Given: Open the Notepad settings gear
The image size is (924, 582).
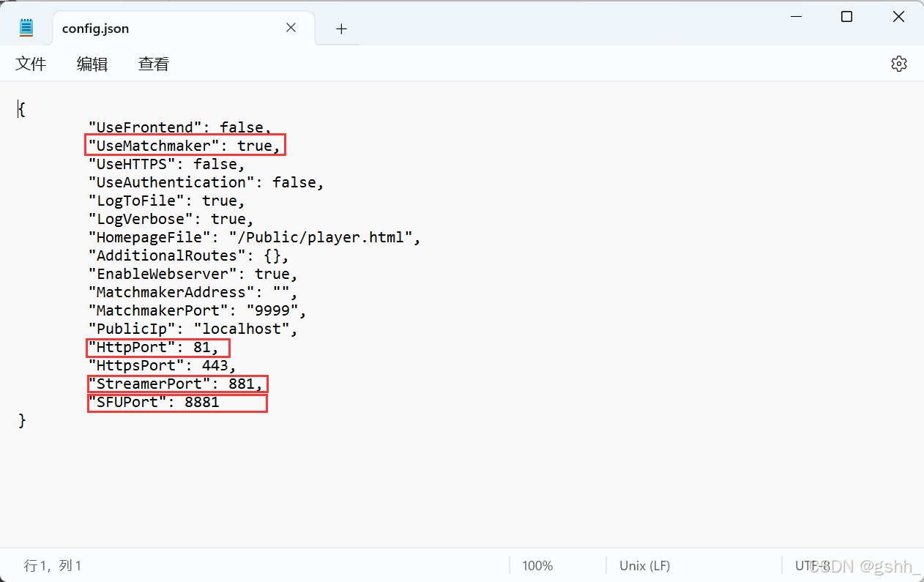Looking at the screenshot, I should click(898, 64).
